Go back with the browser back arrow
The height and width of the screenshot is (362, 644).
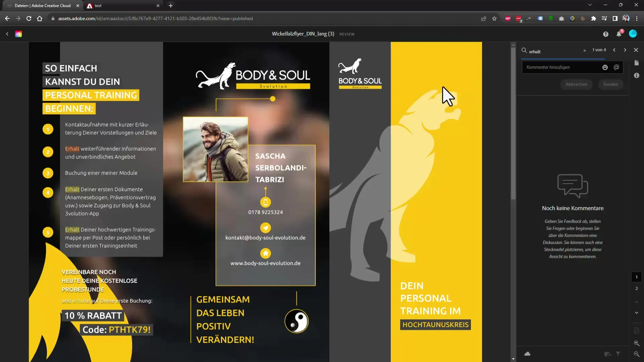[7, 18]
